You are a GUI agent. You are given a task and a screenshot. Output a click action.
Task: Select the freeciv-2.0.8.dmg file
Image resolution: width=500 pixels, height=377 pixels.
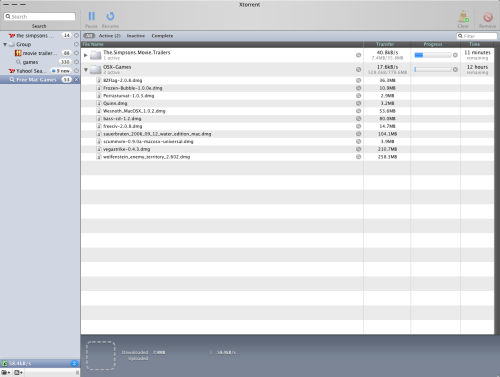coord(123,126)
